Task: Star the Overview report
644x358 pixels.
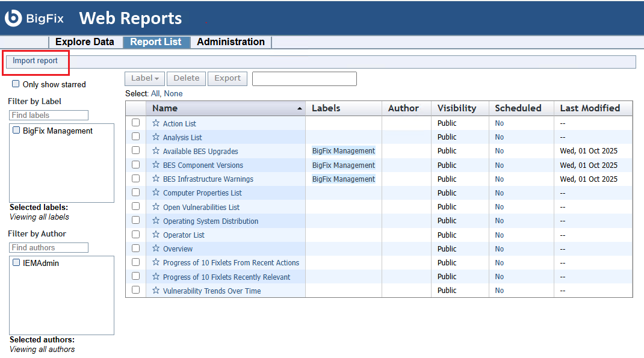Action: [156, 248]
